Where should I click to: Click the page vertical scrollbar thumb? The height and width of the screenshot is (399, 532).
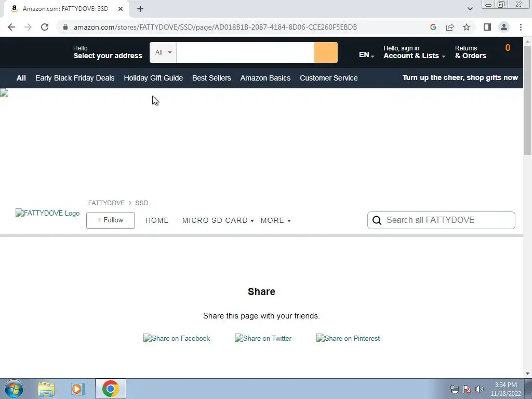[527, 100]
